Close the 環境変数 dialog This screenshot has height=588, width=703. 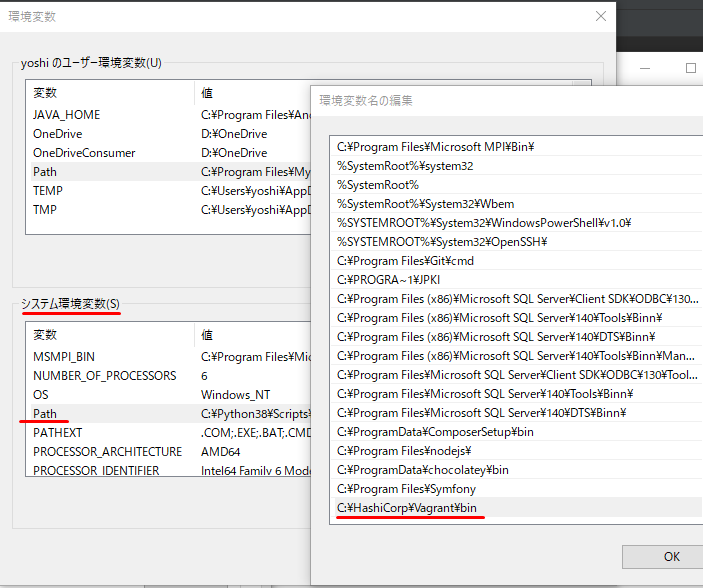pyautogui.click(x=601, y=17)
